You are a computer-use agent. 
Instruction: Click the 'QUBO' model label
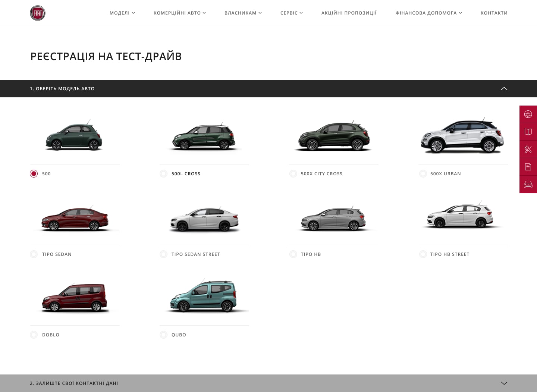pyautogui.click(x=179, y=335)
